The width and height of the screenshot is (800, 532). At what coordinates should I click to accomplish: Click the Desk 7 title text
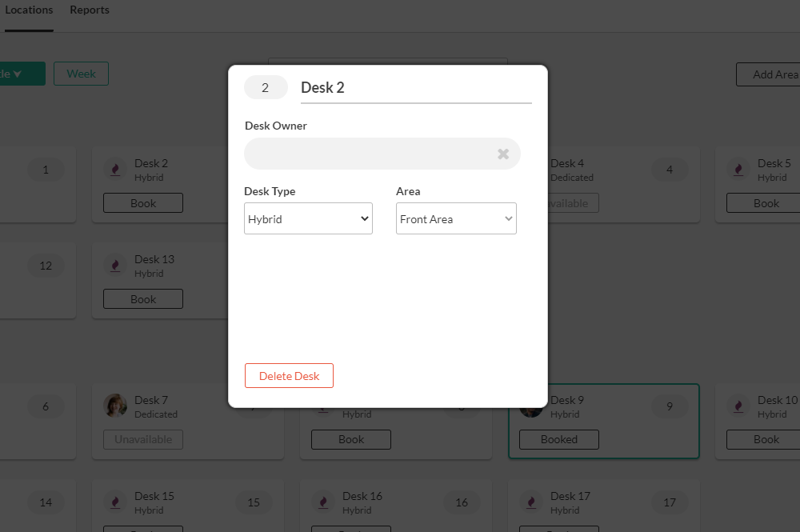tap(151, 400)
